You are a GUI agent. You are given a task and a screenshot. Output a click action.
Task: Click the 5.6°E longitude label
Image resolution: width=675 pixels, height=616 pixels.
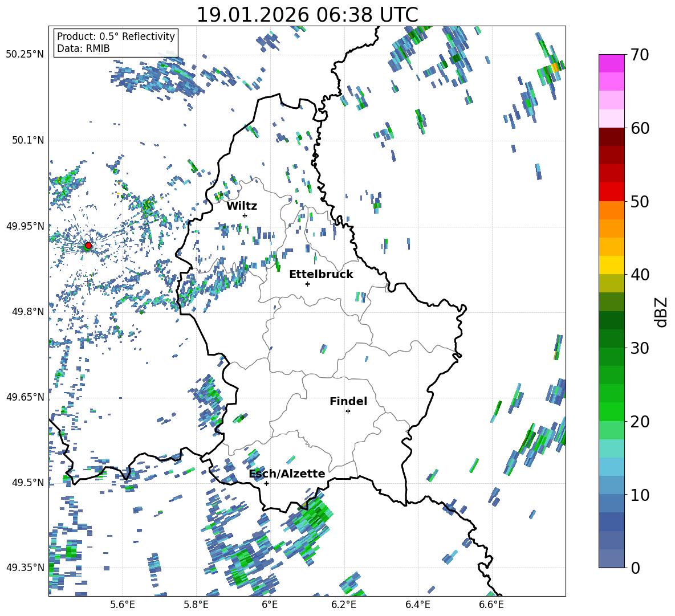tap(123, 605)
